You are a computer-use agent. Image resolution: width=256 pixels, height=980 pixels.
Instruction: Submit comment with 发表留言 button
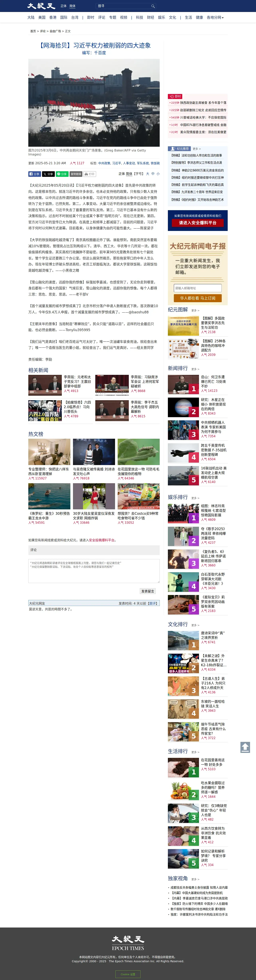point(148,591)
